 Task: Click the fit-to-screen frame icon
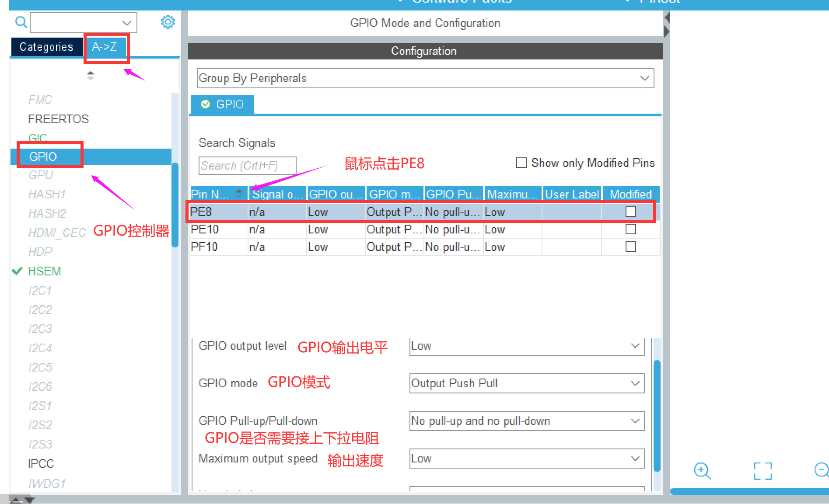(x=763, y=471)
